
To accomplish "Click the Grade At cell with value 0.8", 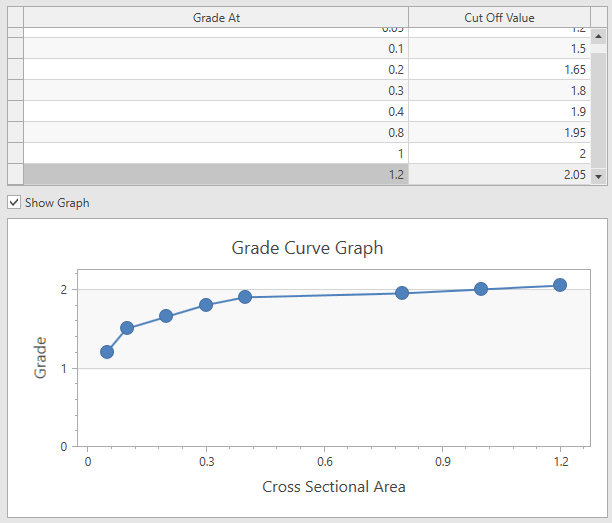I will [215, 133].
